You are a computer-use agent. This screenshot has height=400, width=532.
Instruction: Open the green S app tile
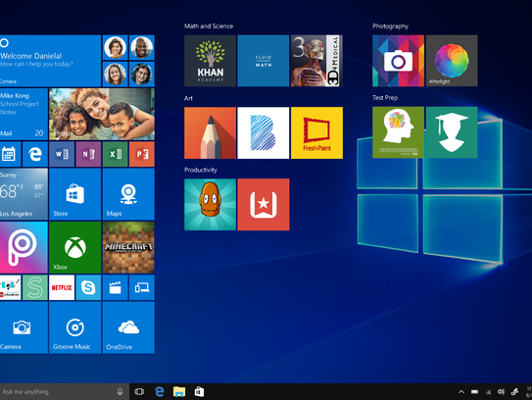pyautogui.click(x=35, y=287)
